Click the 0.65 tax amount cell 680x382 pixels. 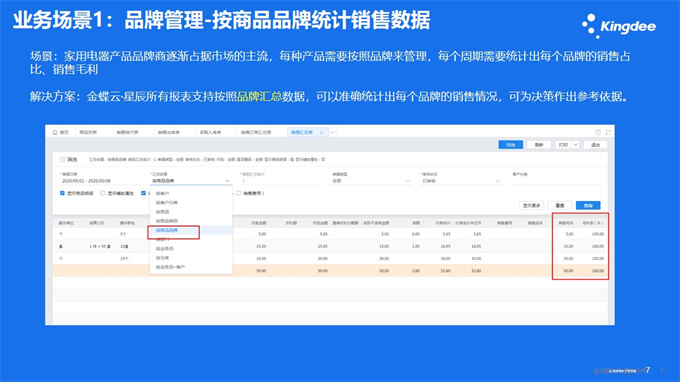(416, 234)
